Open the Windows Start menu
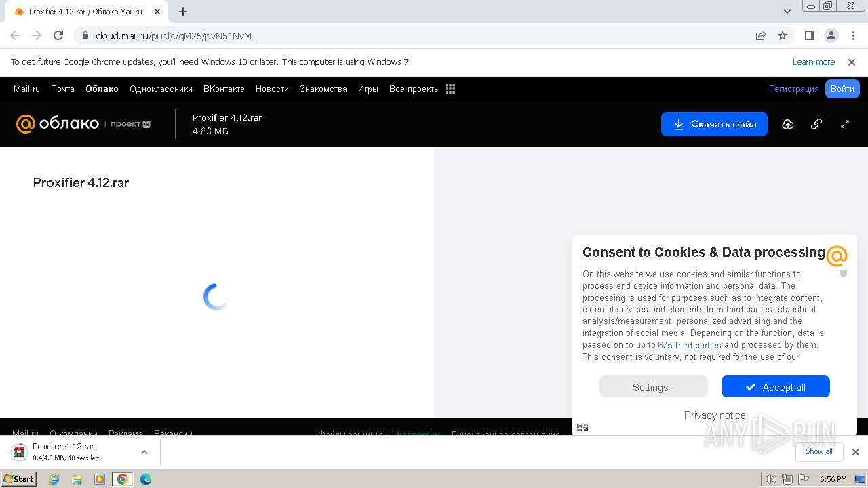The image size is (868, 488). tap(18, 479)
